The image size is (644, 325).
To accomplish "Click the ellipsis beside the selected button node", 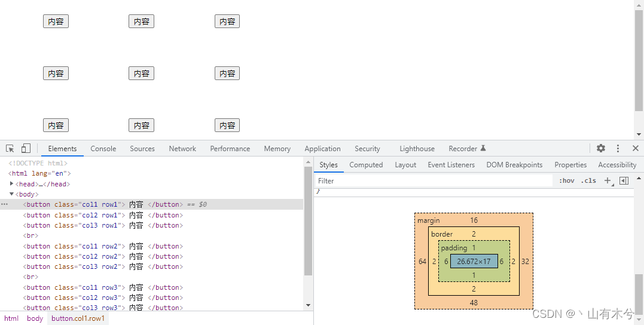I will click(5, 204).
